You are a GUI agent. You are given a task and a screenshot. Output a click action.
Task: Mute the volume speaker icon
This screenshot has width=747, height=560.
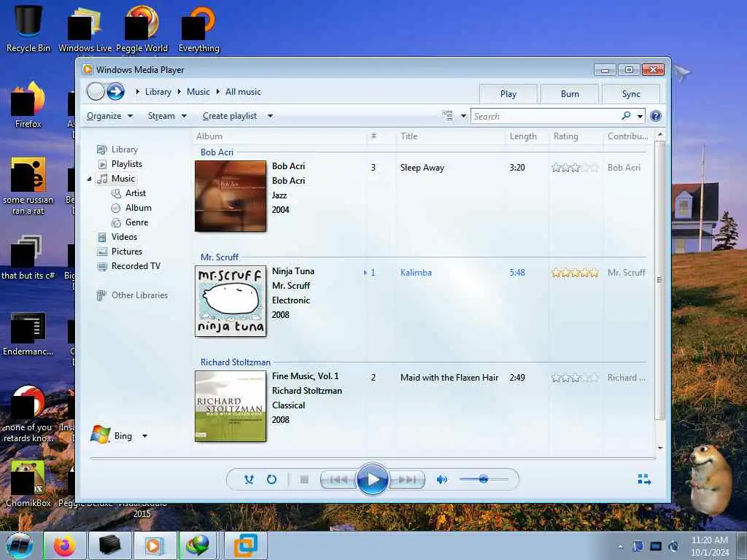(x=441, y=479)
